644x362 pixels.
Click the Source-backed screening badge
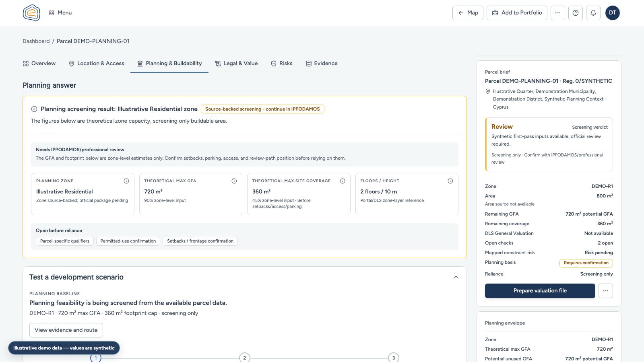(x=262, y=109)
